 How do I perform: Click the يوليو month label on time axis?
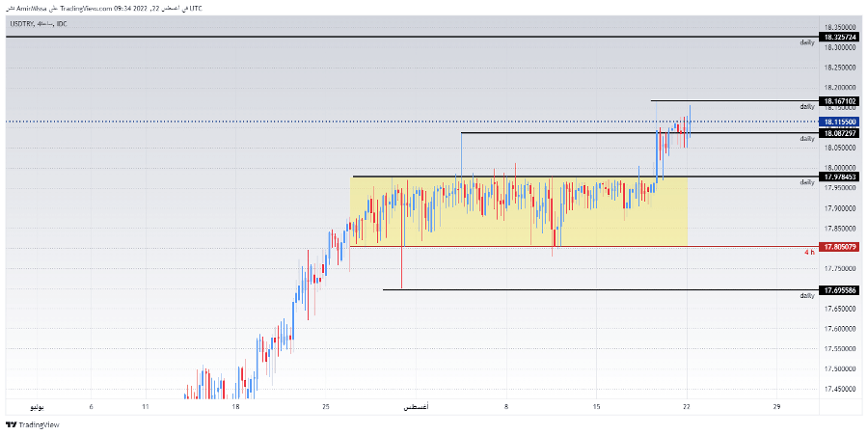point(37,407)
